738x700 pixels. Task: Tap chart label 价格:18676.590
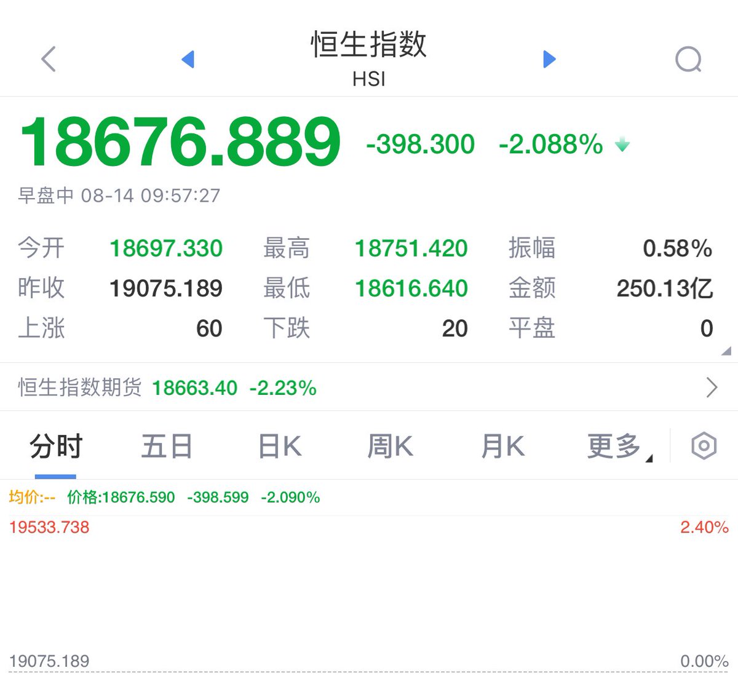point(121,497)
